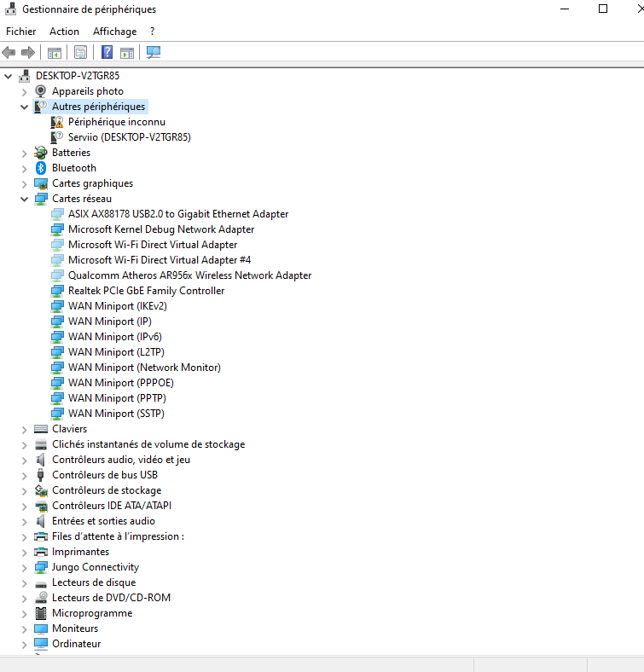
Task: Click the Entrées et sorties audio speaker icon
Action: pos(41,521)
